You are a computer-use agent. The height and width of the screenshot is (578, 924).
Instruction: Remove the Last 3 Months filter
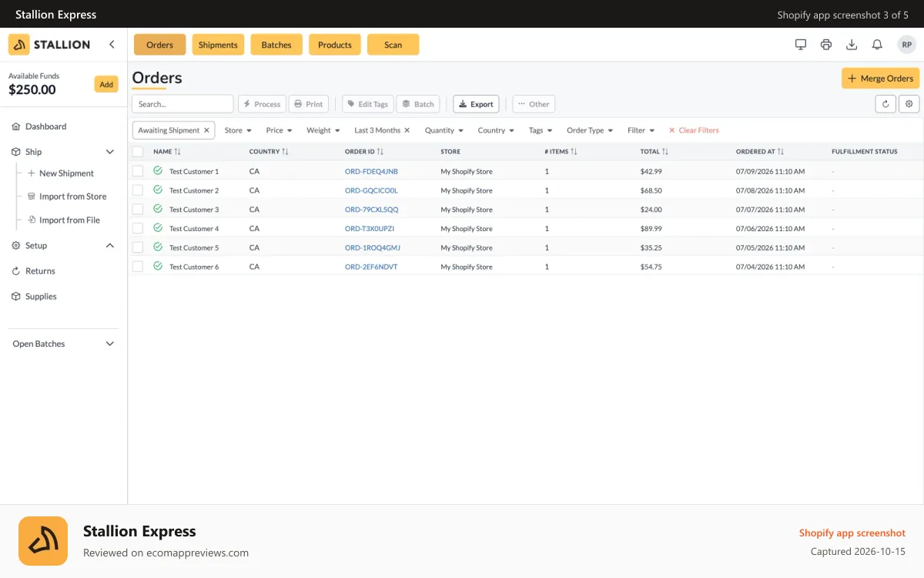[407, 130]
